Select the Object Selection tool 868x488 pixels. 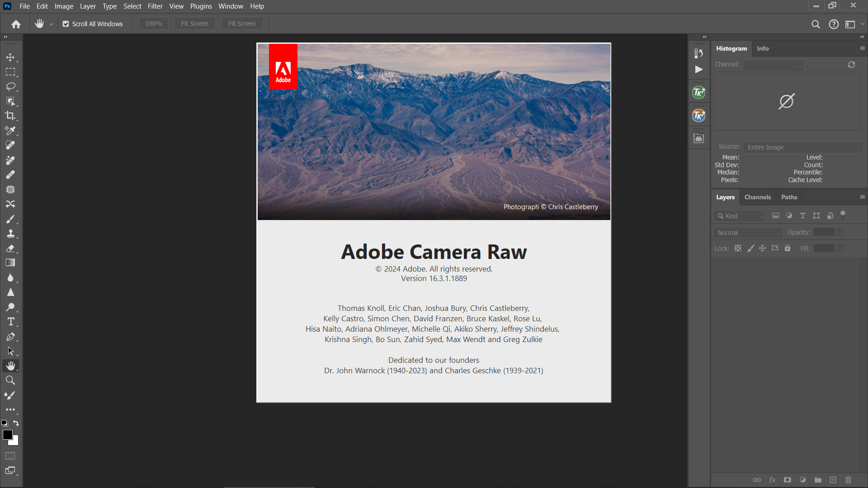(10, 101)
